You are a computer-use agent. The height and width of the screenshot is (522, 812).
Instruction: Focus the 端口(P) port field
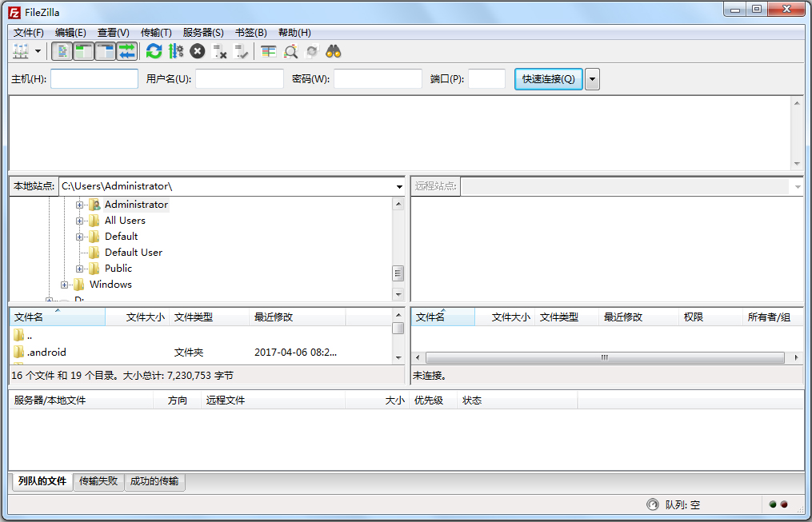[x=486, y=78]
